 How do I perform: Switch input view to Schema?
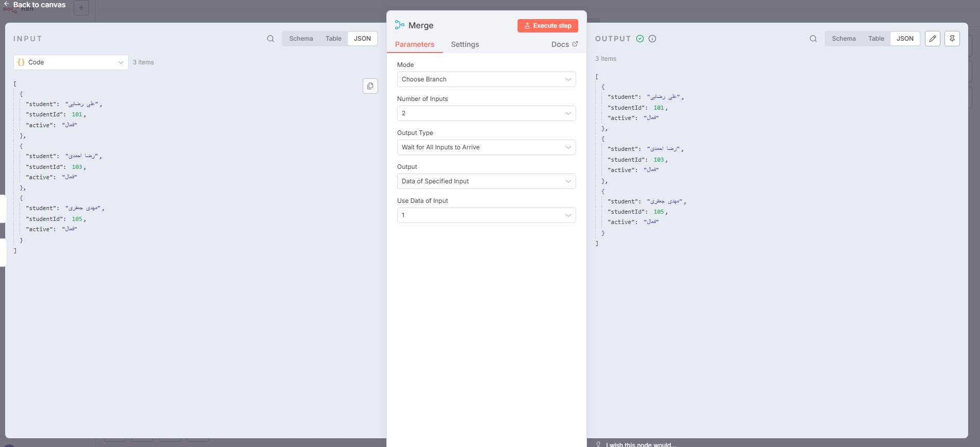pyautogui.click(x=301, y=39)
